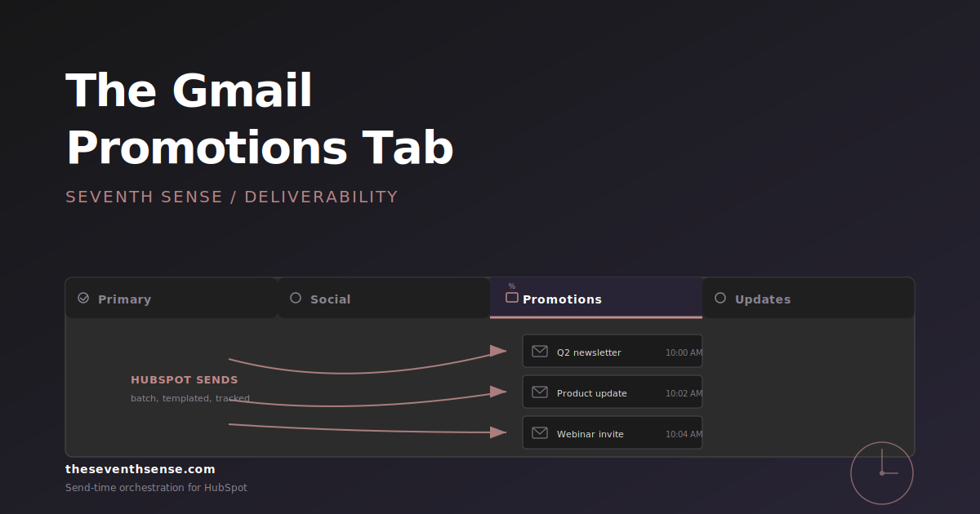Viewport: 980px width, 514px height.
Task: Open the Webinar invite email
Action: [612, 432]
